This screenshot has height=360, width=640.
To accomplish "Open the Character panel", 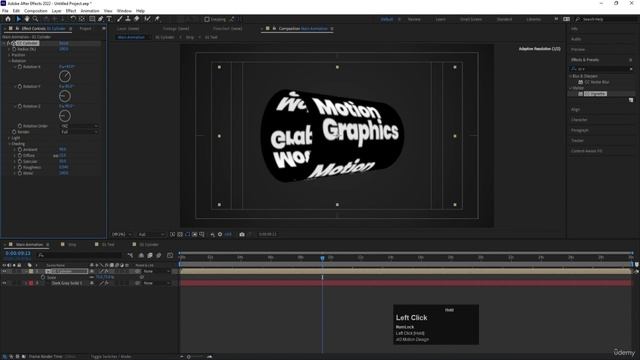I will tap(579, 120).
